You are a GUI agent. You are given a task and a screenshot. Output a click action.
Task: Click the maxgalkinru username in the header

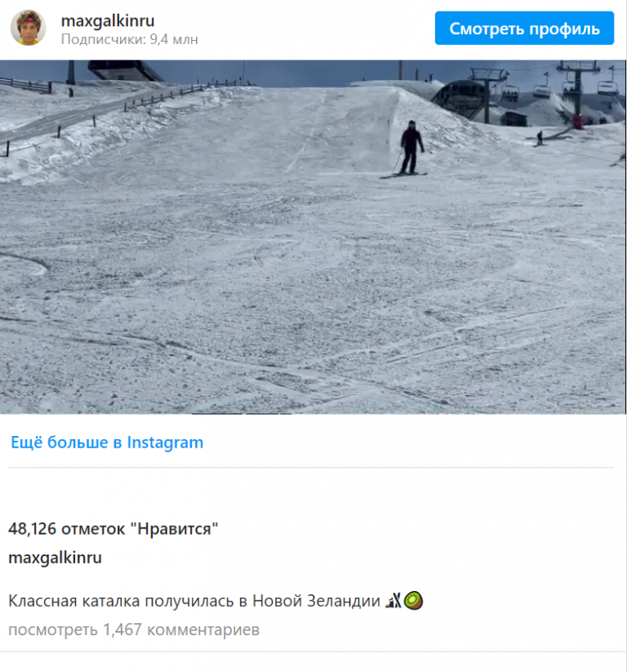click(x=108, y=20)
